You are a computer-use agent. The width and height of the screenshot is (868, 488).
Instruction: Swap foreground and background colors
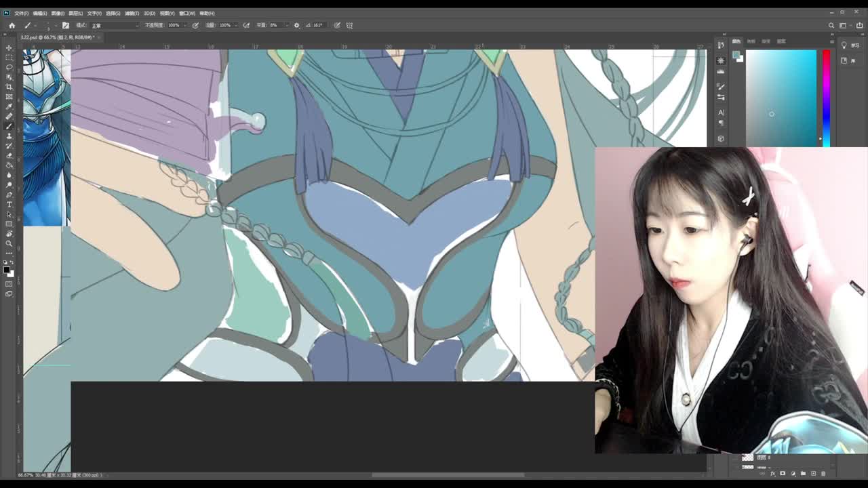(x=12, y=262)
